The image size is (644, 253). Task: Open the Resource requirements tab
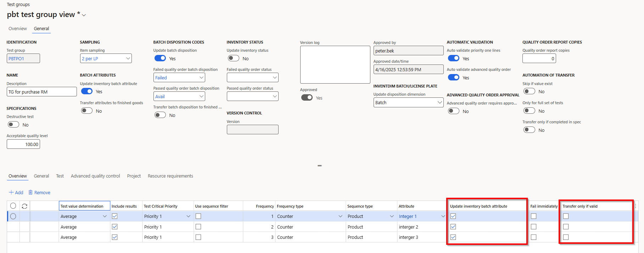[x=170, y=176]
